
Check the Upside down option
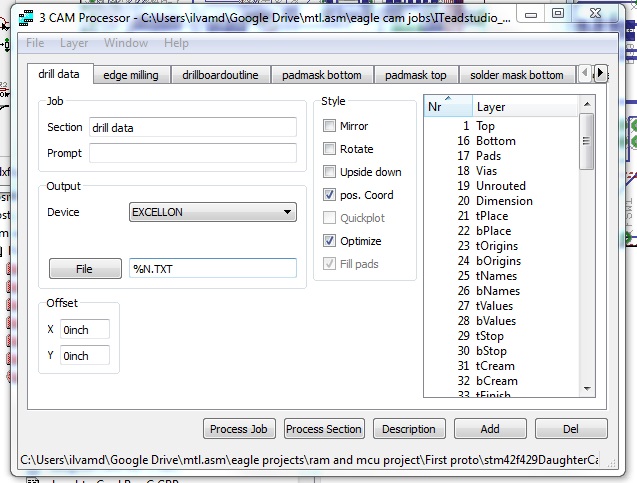pos(330,172)
